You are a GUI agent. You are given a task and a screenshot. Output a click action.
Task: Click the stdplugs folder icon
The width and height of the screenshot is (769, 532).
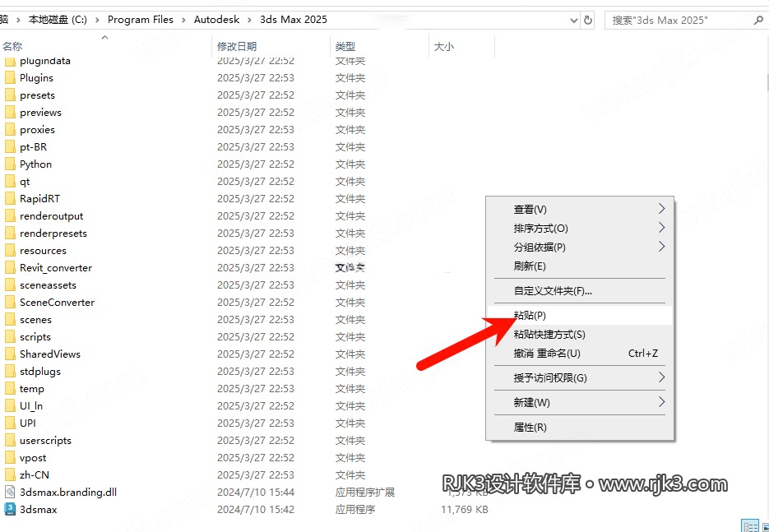pos(10,371)
